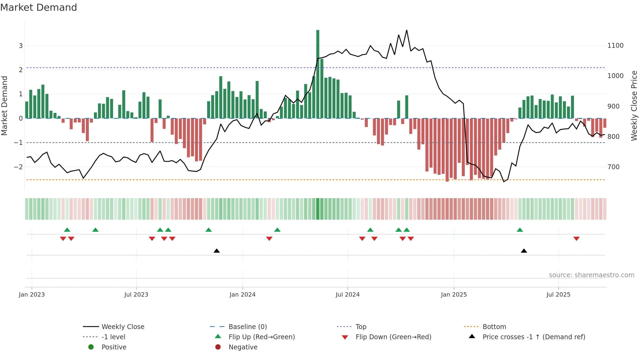Click the green Positive circle marker in legend
This screenshot has height=362, width=644.
pos(91,347)
